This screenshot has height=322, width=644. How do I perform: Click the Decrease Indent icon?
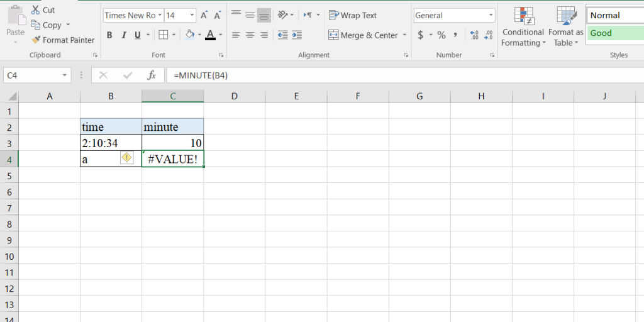coord(282,35)
